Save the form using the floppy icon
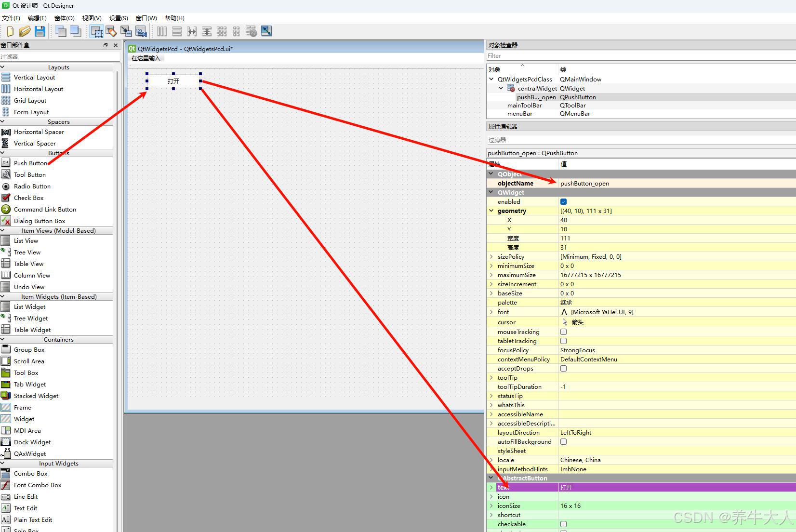 tap(40, 32)
